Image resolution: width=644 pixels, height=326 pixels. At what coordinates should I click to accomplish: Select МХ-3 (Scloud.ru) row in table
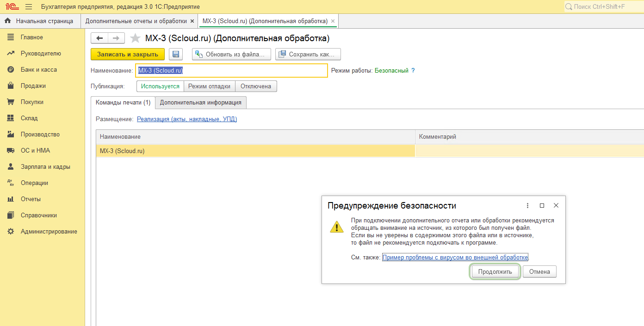coord(255,151)
